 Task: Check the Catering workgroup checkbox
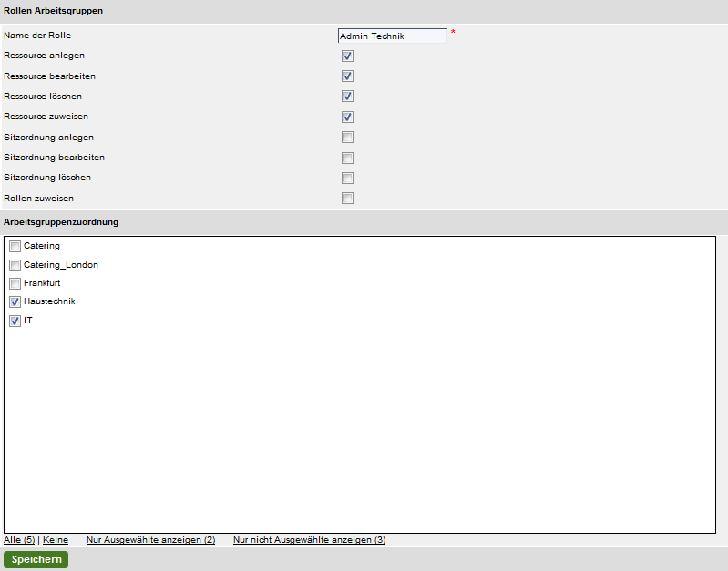click(x=15, y=246)
